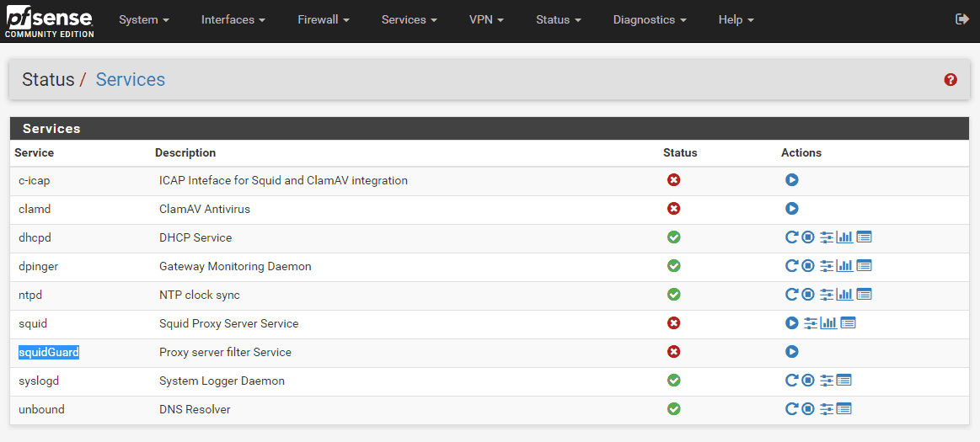Click the Services breadcrumb link
The width and height of the screenshot is (980, 442).
point(130,80)
